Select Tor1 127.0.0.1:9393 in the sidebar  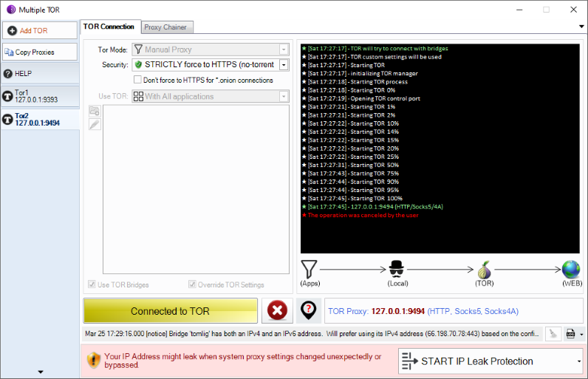tap(40, 96)
